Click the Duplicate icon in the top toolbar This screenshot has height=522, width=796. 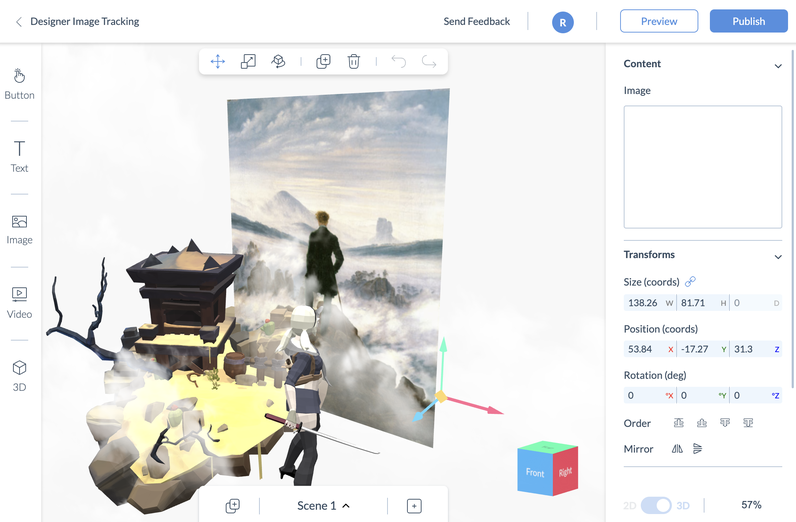tap(323, 62)
